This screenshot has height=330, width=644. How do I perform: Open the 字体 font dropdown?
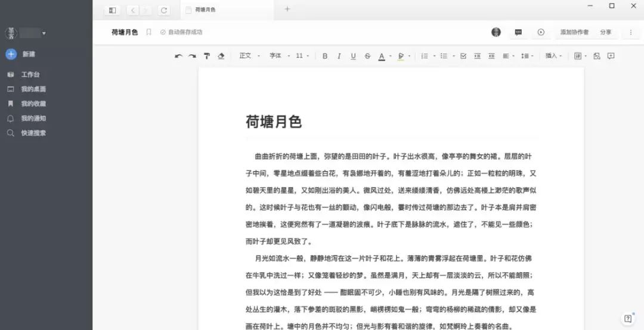pyautogui.click(x=279, y=56)
